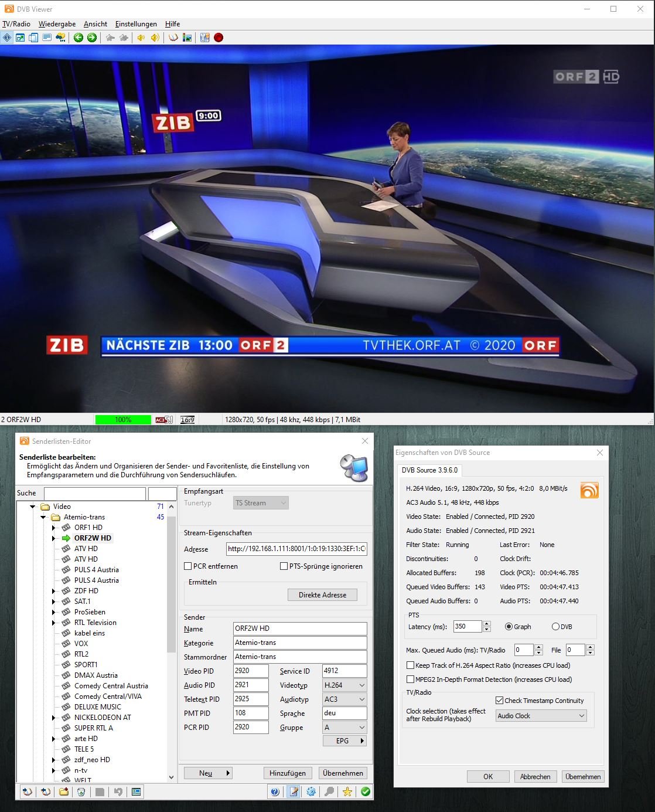The width and height of the screenshot is (655, 812).
Task: Open the Gruppe dropdown
Action: coord(344,728)
